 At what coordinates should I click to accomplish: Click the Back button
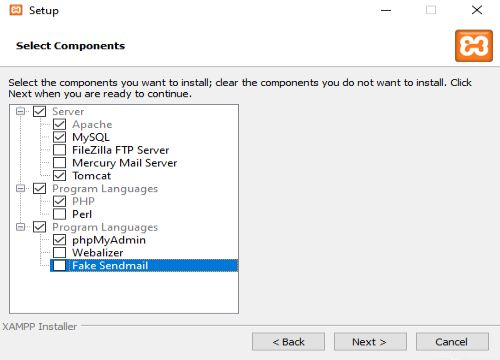(288, 342)
